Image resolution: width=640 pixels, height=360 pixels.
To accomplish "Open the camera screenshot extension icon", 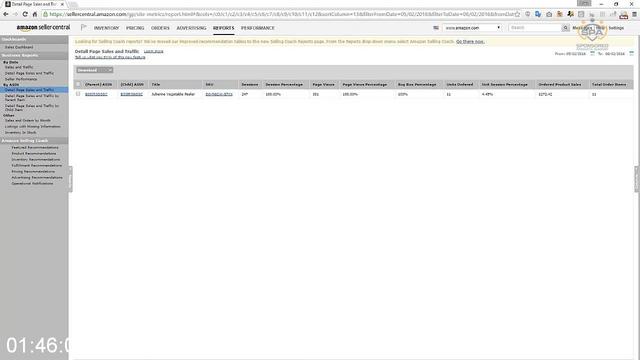I will tap(549, 14).
